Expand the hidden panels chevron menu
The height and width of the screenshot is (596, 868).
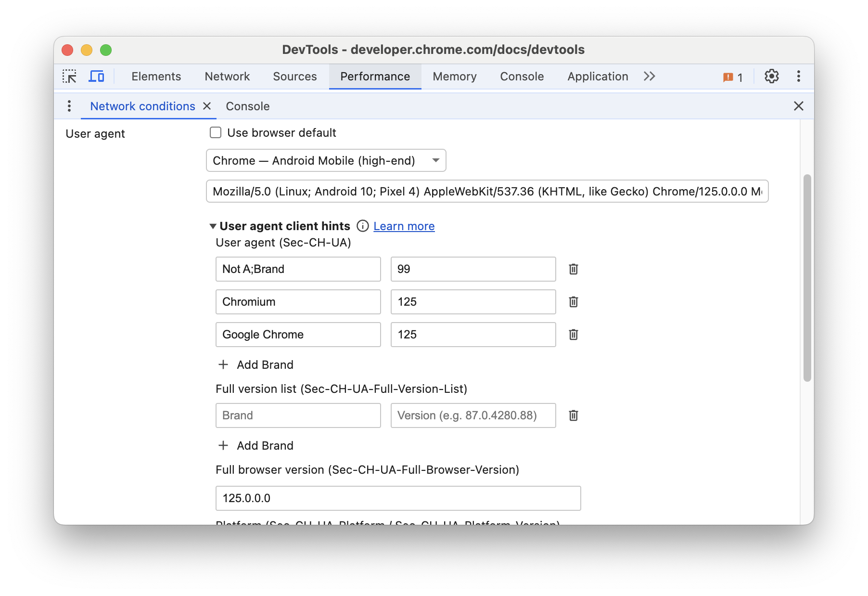coord(649,76)
